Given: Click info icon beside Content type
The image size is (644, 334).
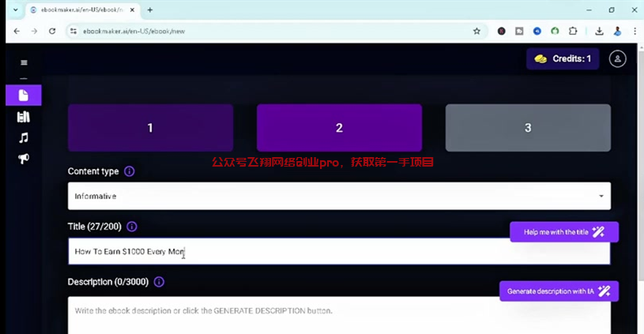Looking at the screenshot, I should pyautogui.click(x=130, y=171).
